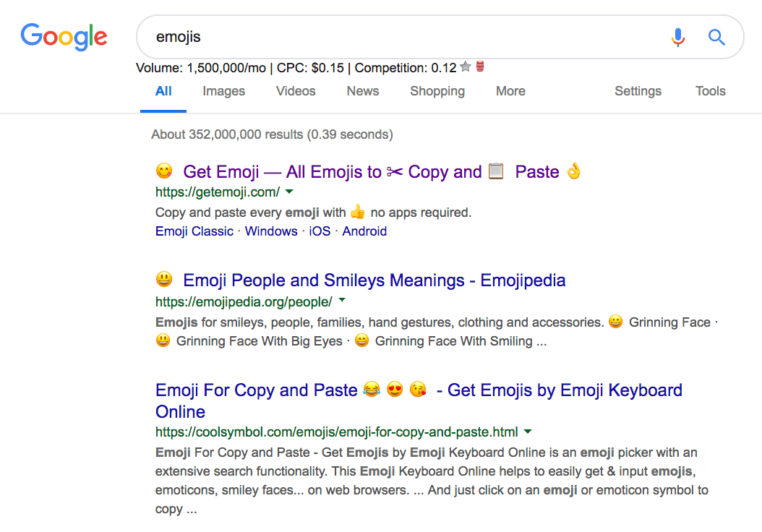
Task: Start voice search with the microphone icon
Action: (x=677, y=37)
